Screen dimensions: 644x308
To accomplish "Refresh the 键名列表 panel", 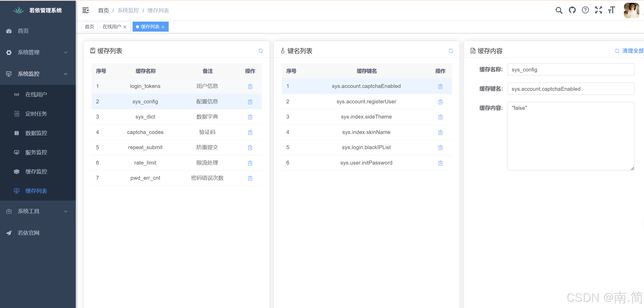I will pos(451,51).
